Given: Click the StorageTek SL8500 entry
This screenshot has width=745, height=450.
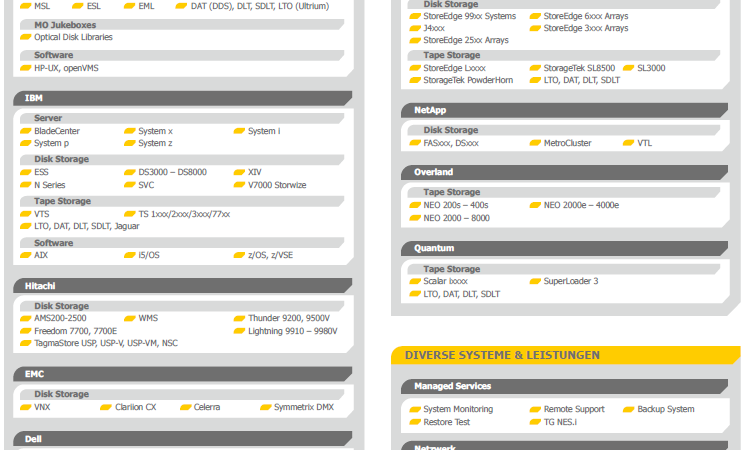Looking at the screenshot, I should [579, 68].
